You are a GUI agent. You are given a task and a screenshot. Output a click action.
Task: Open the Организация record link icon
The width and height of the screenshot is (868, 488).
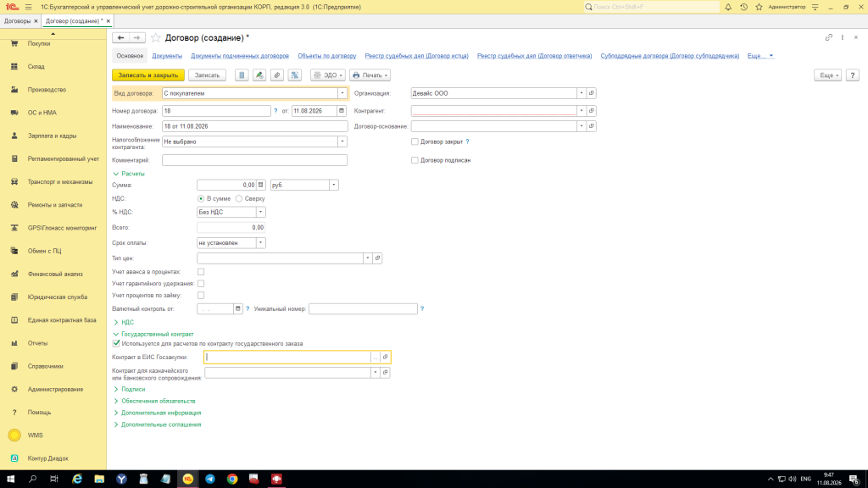point(591,93)
